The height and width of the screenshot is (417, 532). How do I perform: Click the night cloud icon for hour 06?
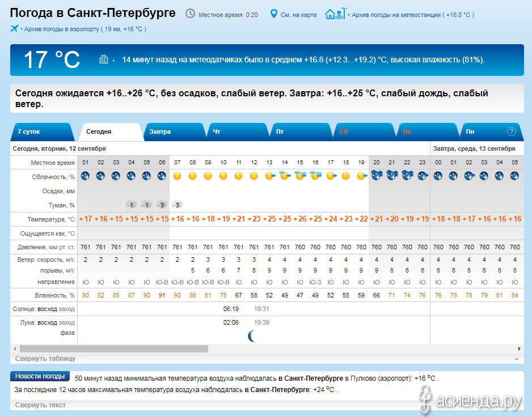point(162,176)
